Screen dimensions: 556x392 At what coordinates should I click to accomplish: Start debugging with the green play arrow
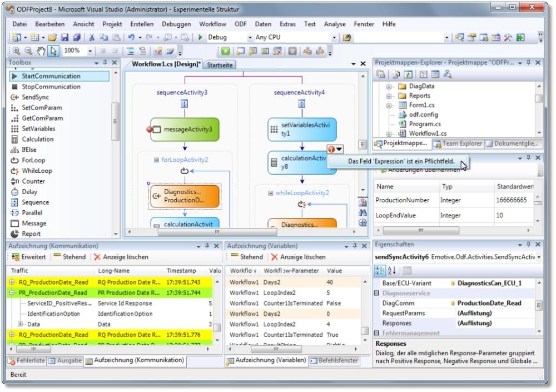click(200, 37)
